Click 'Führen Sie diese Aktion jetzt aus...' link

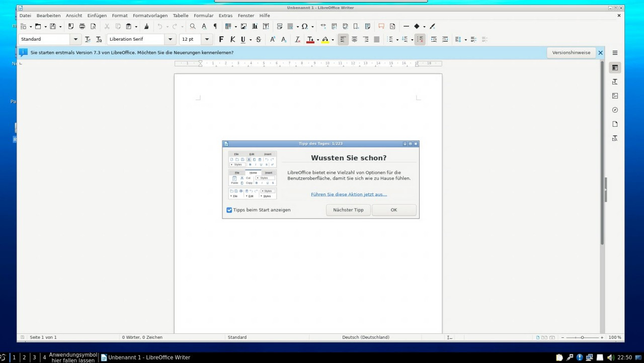pos(349,194)
